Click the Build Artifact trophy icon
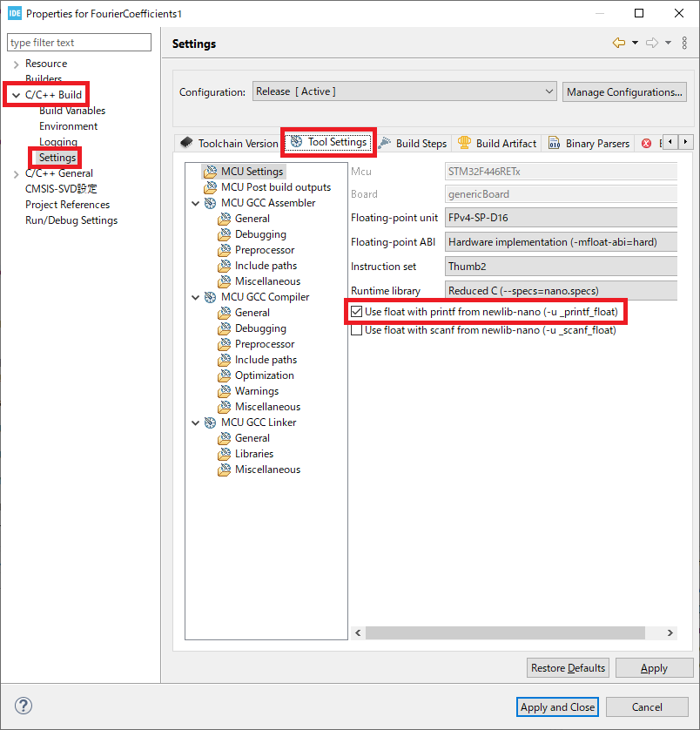This screenshot has height=730, width=700. (464, 143)
